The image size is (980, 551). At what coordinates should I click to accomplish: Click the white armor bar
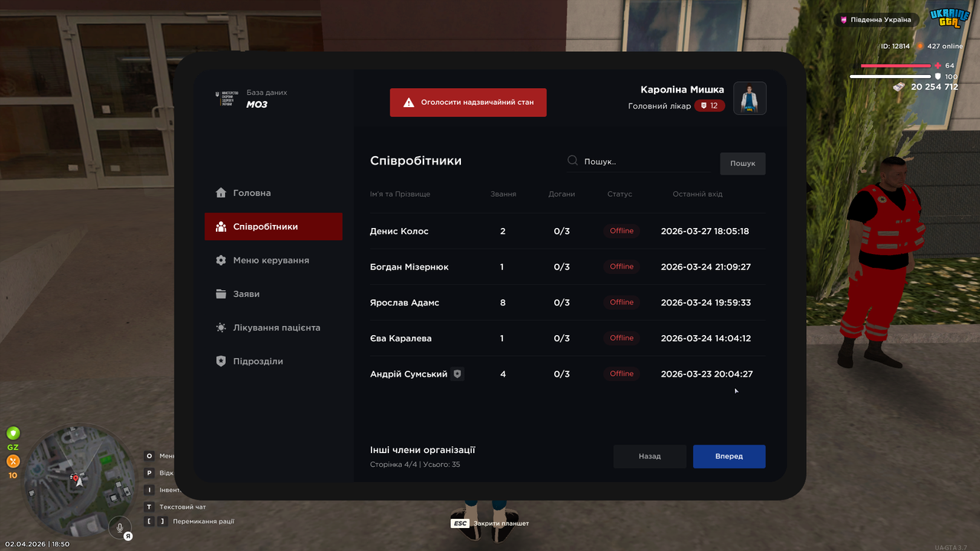click(891, 77)
